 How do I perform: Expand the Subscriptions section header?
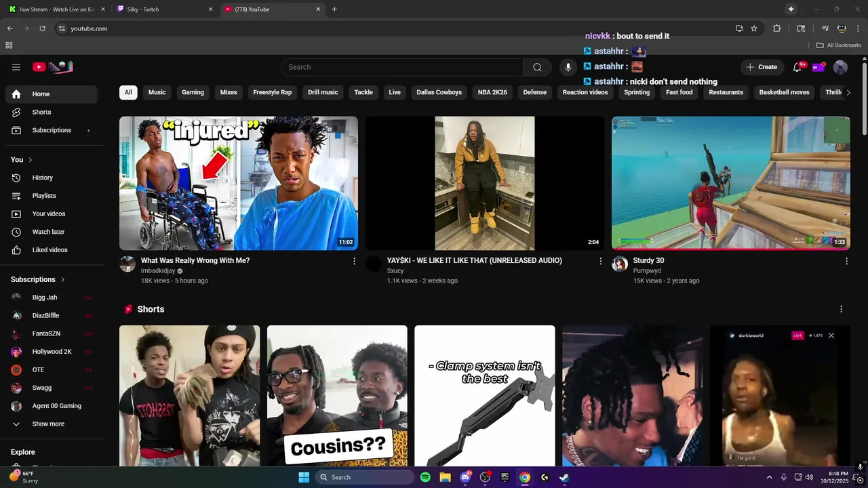pyautogui.click(x=38, y=279)
